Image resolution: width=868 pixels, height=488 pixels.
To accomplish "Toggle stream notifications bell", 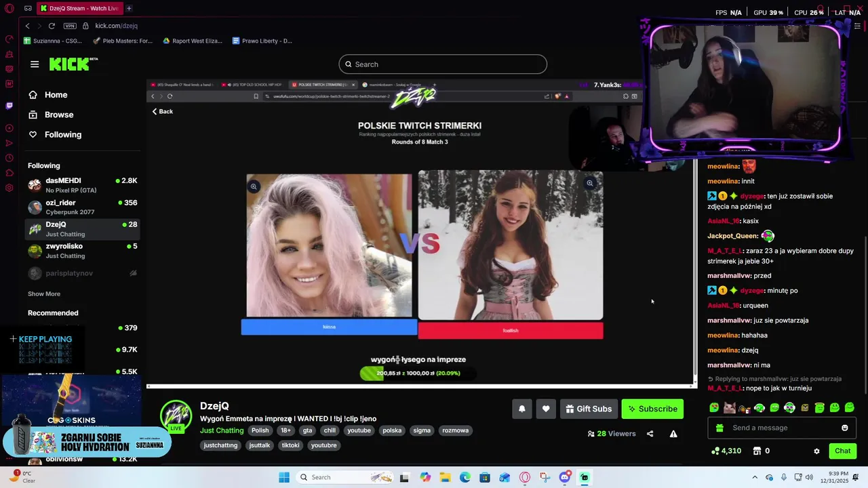I will (x=522, y=409).
